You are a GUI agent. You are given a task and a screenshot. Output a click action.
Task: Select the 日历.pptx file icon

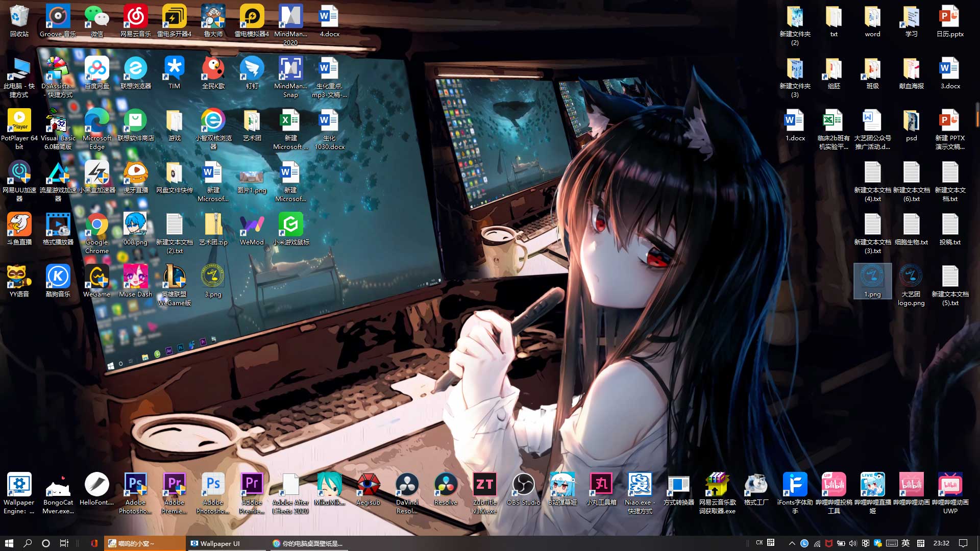950,21
